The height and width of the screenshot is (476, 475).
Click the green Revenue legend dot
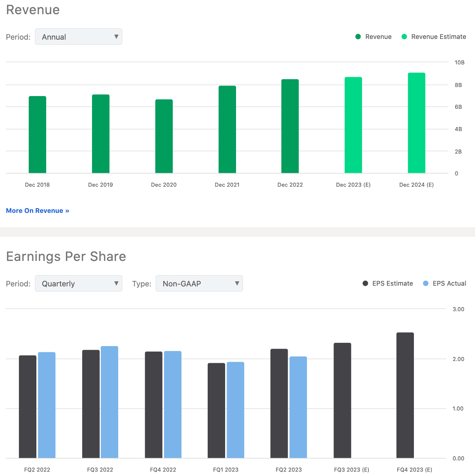[x=358, y=36]
